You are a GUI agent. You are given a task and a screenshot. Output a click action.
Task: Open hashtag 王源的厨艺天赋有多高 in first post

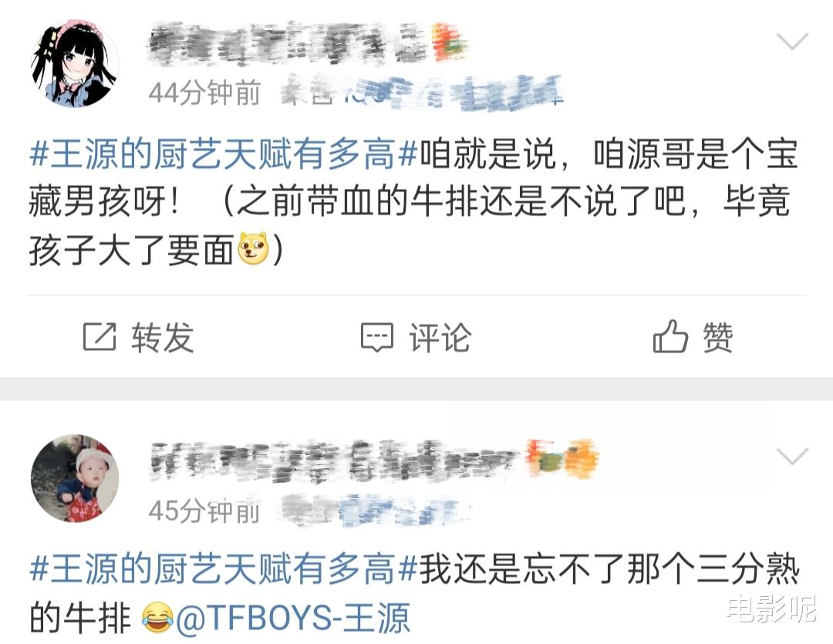[x=224, y=155]
